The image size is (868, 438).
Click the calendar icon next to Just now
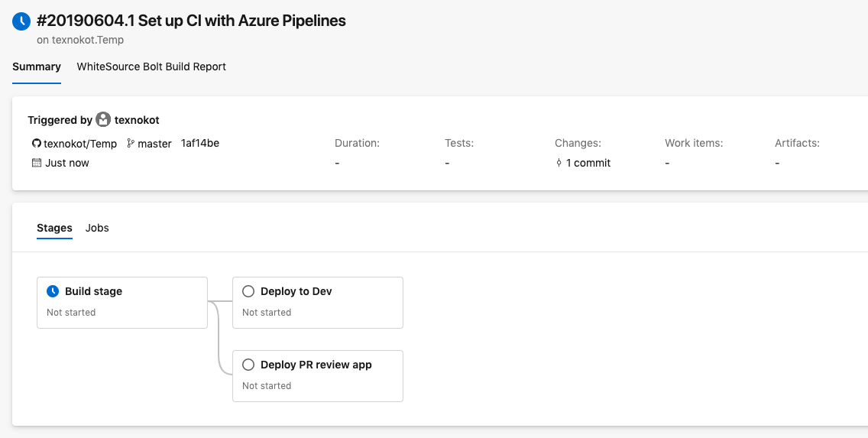pos(36,163)
